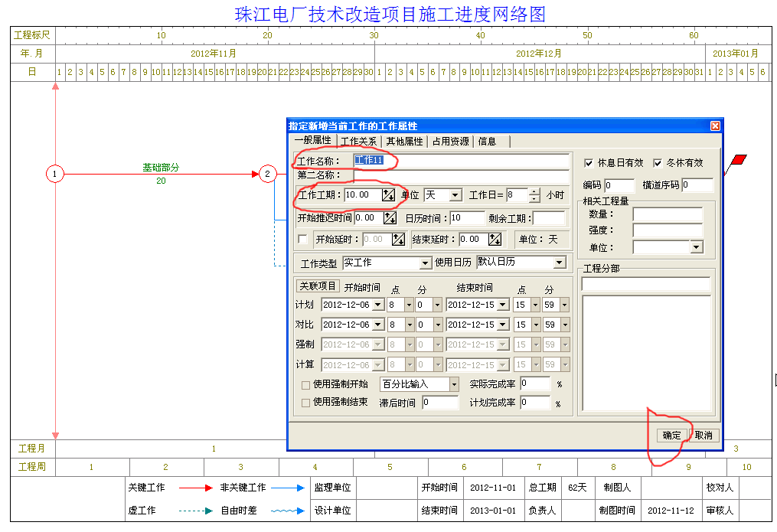Image resolution: width=777 pixels, height=532 pixels.
Task: Click the calculator icon beside 工作工期 field
Action: (389, 194)
